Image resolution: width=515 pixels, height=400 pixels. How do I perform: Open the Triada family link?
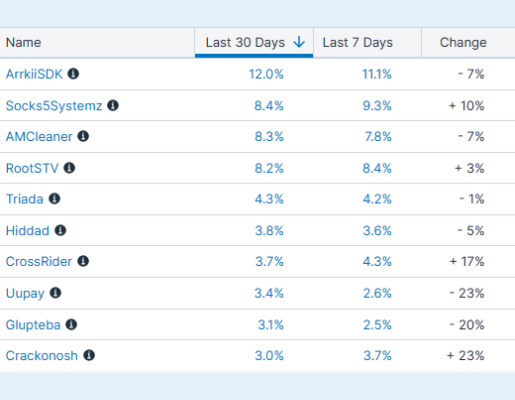tap(25, 199)
